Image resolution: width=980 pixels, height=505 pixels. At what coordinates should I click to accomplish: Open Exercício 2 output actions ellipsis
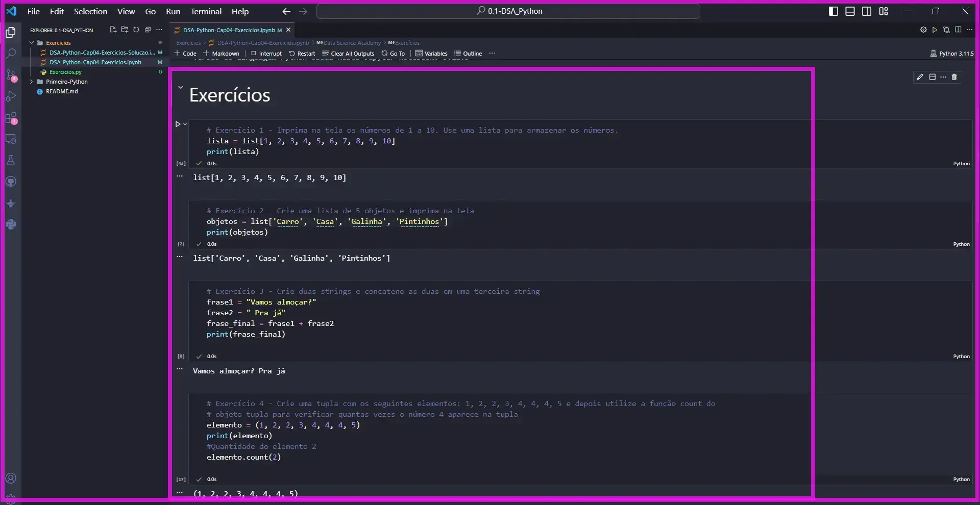click(180, 257)
